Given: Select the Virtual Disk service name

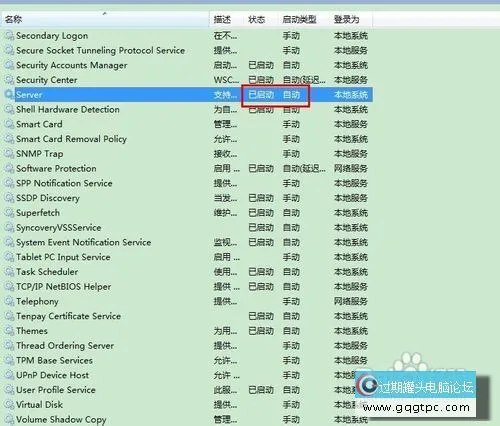Looking at the screenshot, I should point(39,404).
